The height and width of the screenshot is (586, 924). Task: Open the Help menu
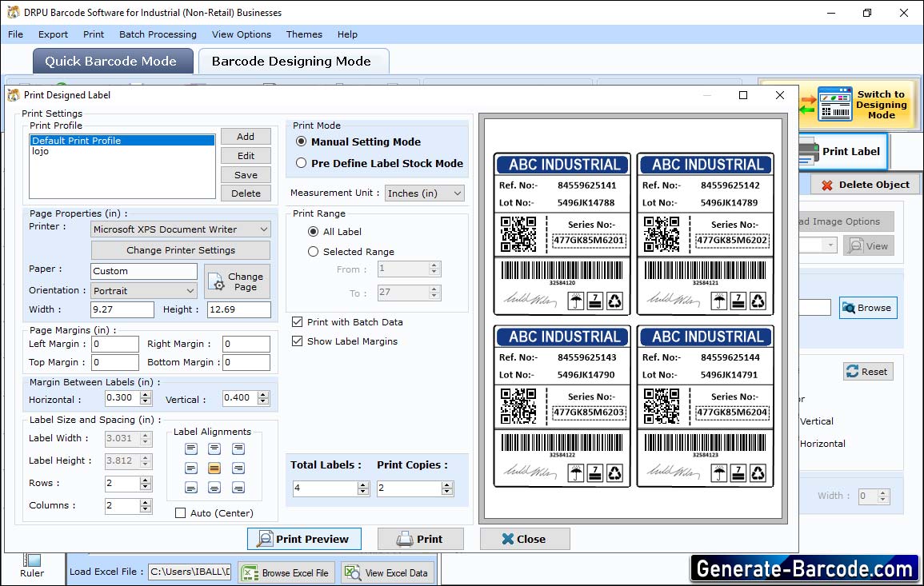[x=348, y=34]
